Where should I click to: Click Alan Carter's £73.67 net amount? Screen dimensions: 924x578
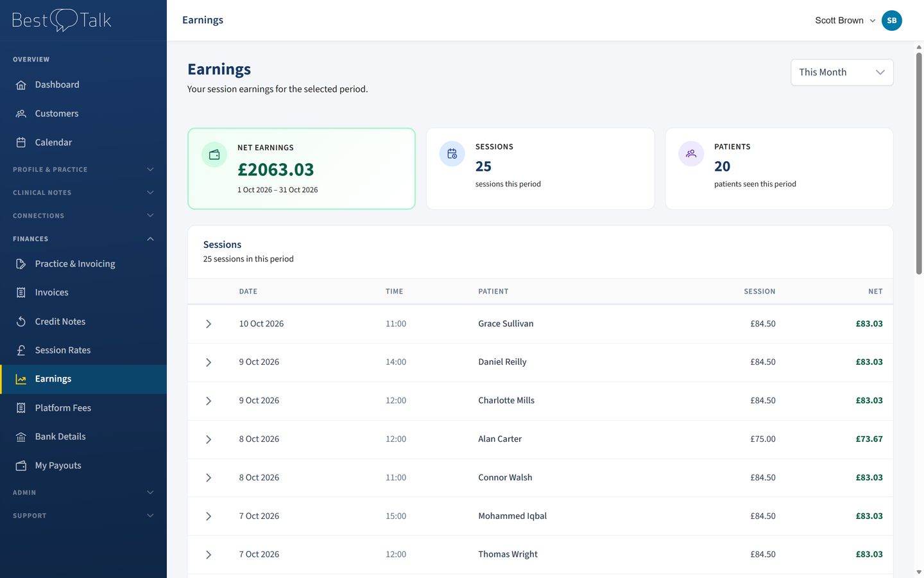pyautogui.click(x=869, y=439)
